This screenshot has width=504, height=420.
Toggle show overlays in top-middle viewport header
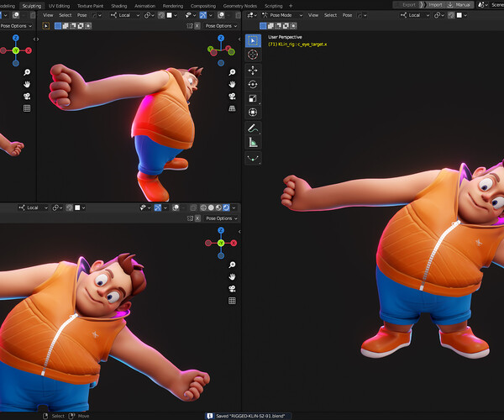coord(221,15)
